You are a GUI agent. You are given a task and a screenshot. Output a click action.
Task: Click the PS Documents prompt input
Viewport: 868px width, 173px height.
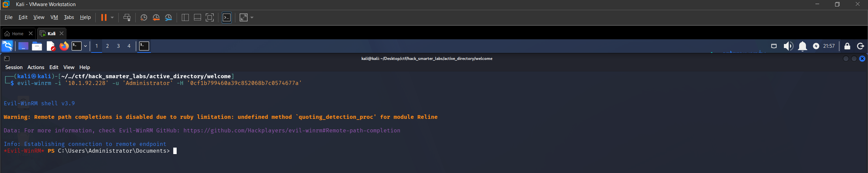click(175, 151)
